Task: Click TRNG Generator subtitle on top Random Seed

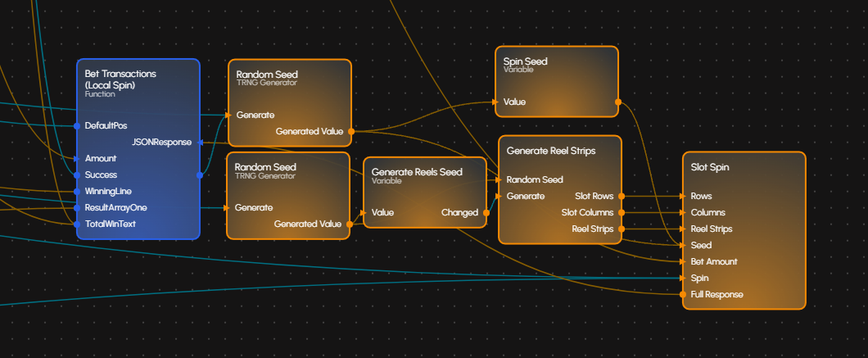Action: click(x=267, y=83)
